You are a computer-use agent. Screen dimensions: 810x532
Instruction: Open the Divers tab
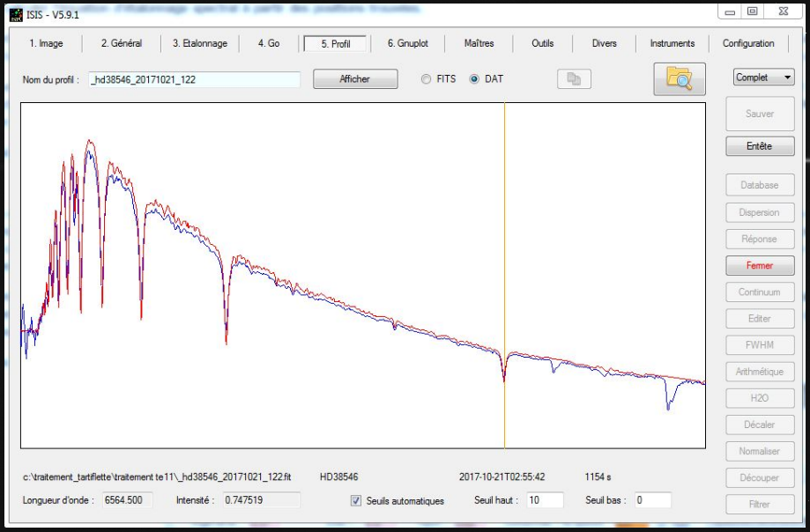[x=605, y=43]
